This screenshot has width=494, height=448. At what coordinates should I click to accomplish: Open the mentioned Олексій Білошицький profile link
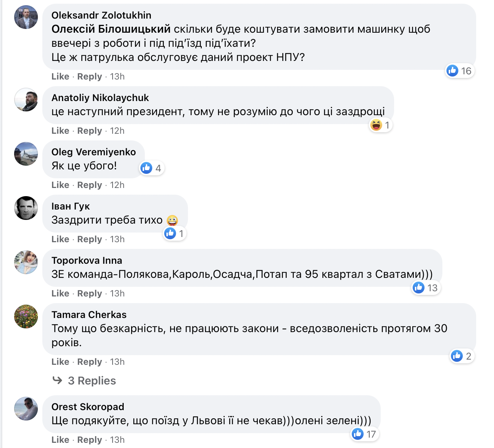click(111, 29)
